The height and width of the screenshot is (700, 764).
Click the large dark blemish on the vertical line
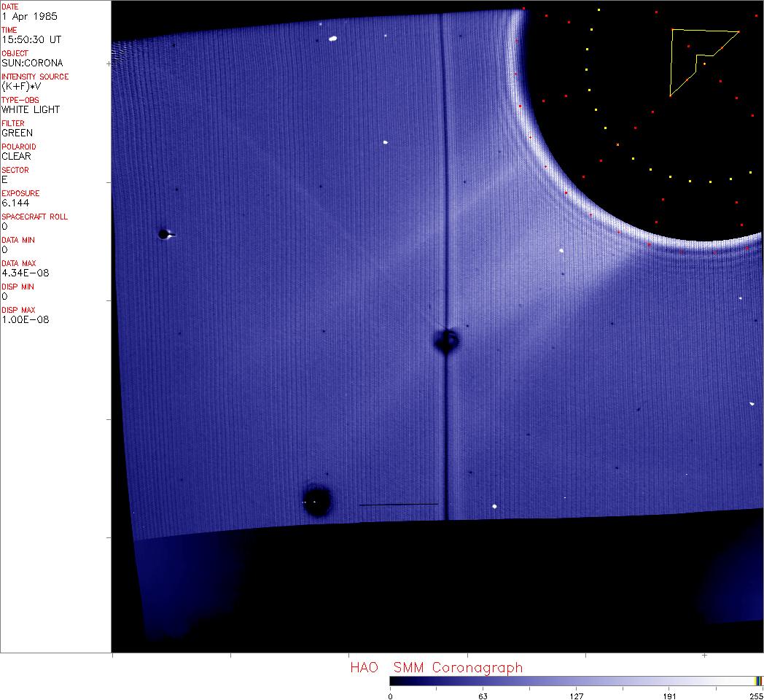pyautogui.click(x=445, y=340)
